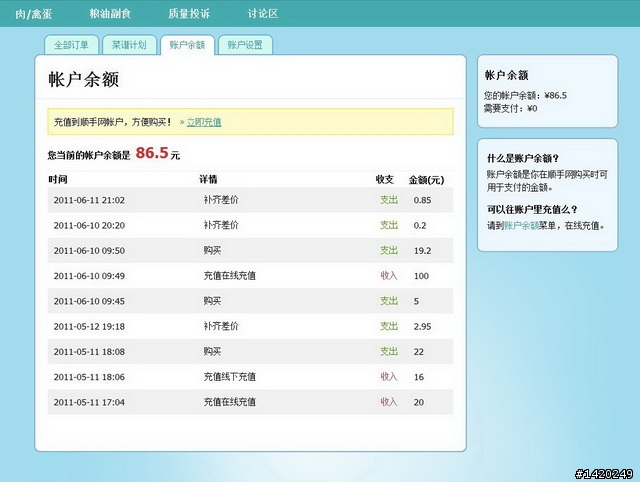Select the 账户余额 tab

pos(187,45)
